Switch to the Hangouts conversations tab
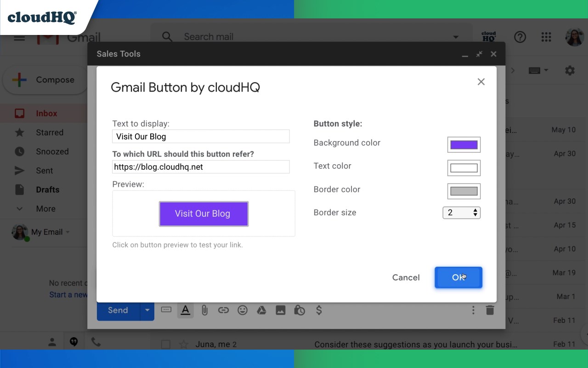Image resolution: width=588 pixels, height=368 pixels. pos(73,342)
